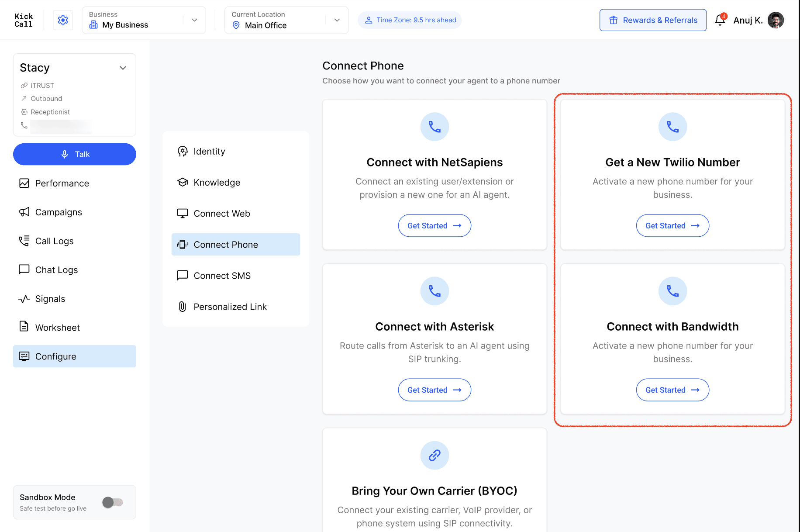This screenshot has width=800, height=532.
Task: Open the Identity section
Action: [x=236, y=151]
